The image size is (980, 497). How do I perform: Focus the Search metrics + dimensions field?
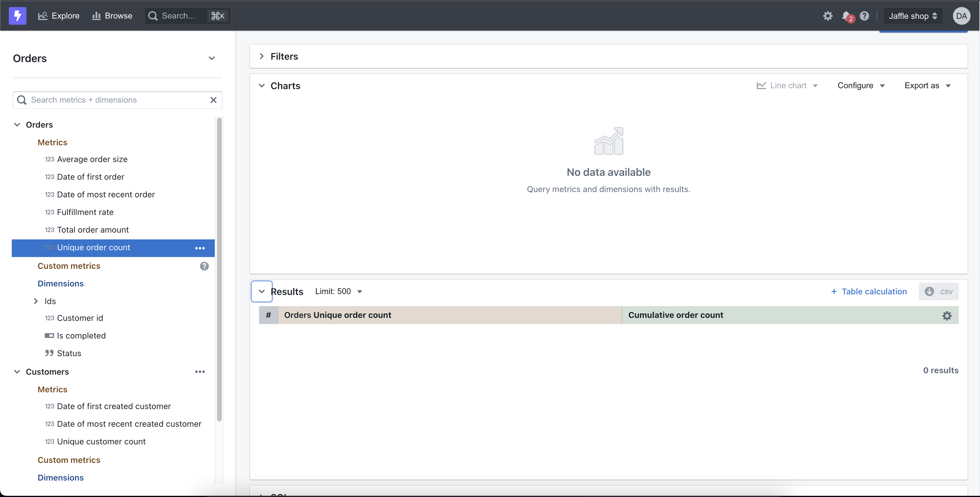(118, 100)
